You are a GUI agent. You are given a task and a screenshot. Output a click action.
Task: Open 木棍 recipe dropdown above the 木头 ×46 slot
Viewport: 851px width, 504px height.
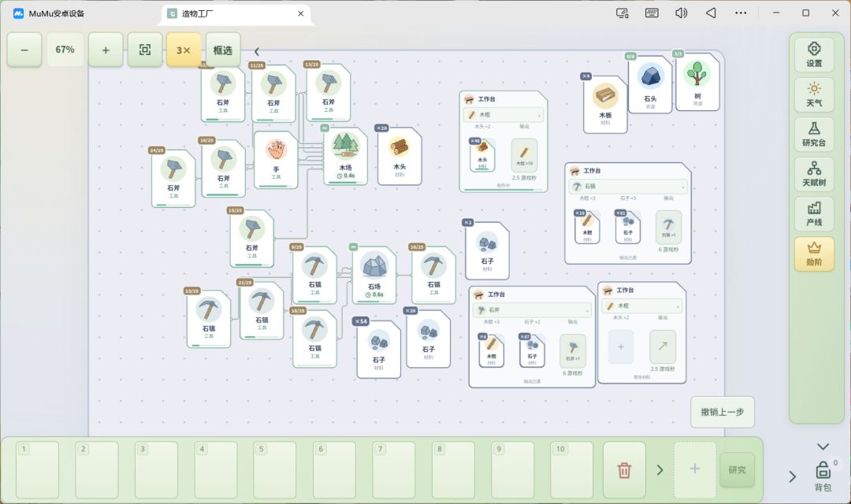pyautogui.click(x=503, y=115)
